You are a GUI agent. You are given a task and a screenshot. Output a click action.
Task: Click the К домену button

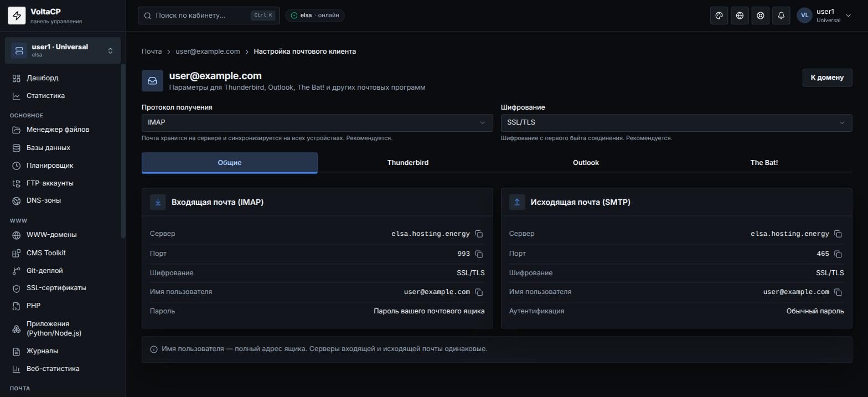pos(827,78)
